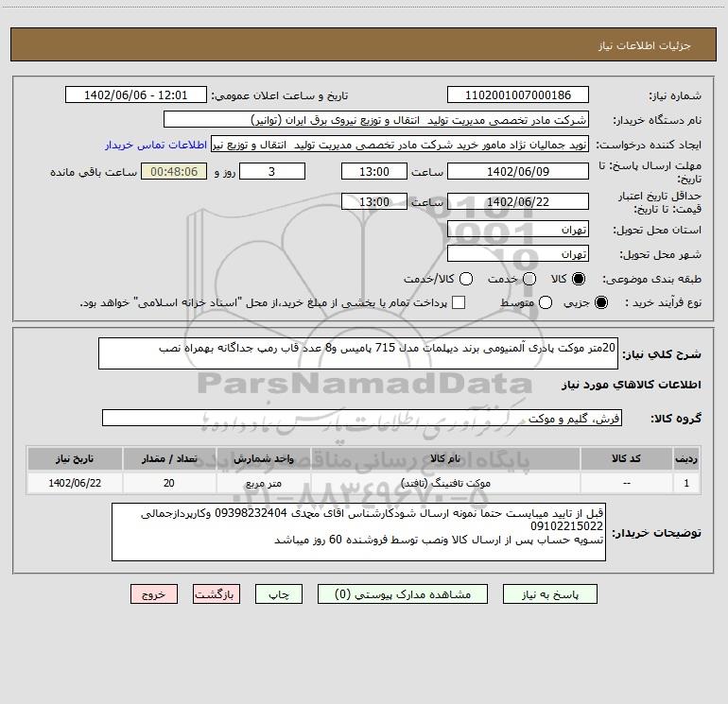Click the general description text box

[x=358, y=353]
